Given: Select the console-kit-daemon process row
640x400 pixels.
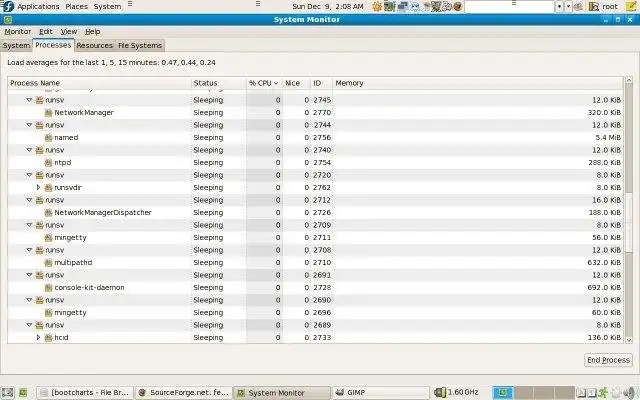Looking at the screenshot, I should (315, 287).
